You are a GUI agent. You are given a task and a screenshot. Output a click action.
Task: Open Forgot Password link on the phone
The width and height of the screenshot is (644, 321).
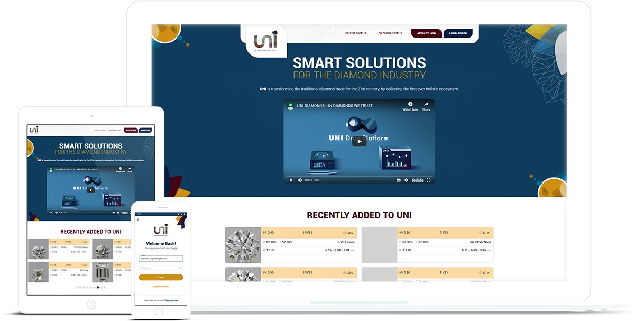click(160, 286)
